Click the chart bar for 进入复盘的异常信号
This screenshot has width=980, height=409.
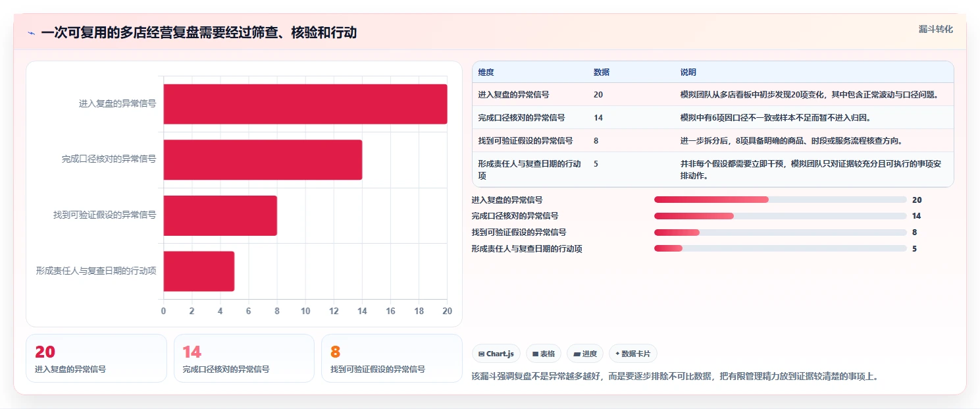click(x=305, y=104)
